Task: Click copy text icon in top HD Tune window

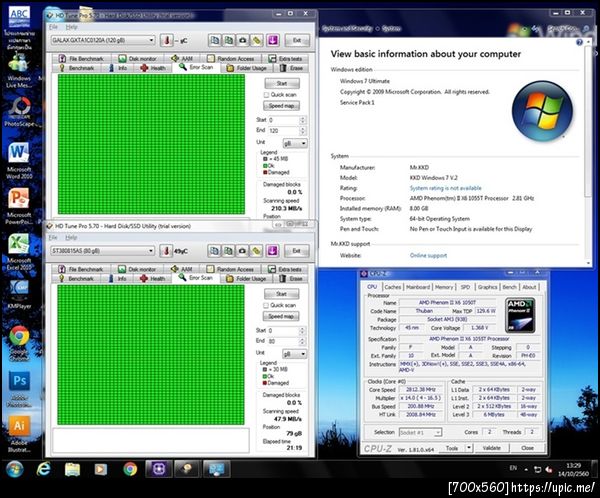Action: point(215,40)
